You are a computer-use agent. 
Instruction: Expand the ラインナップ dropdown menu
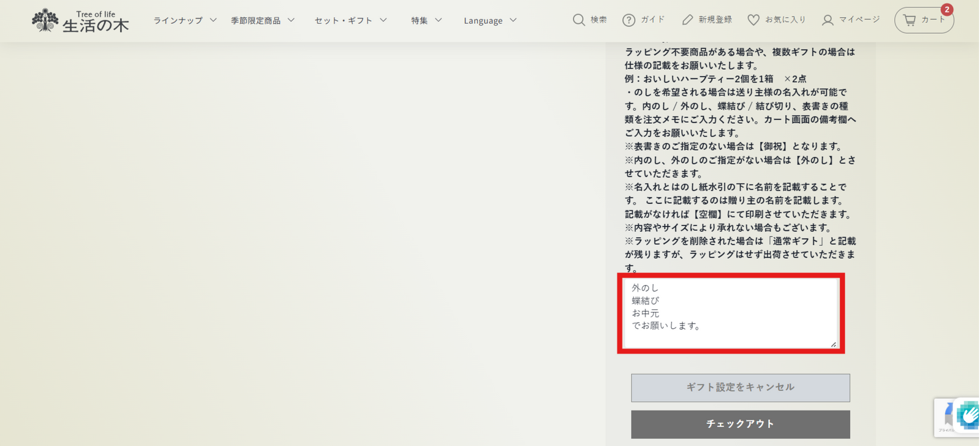[184, 20]
